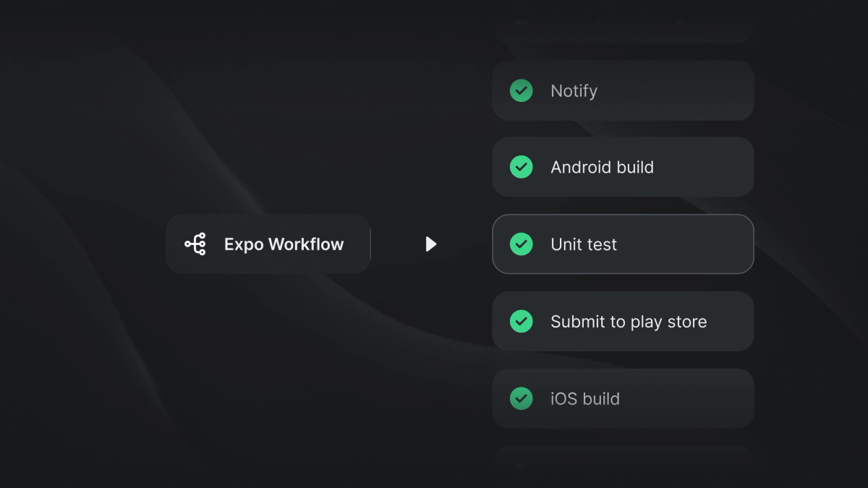The image size is (868, 488).
Task: Click the checkmark icon on Android build
Action: 522,167
